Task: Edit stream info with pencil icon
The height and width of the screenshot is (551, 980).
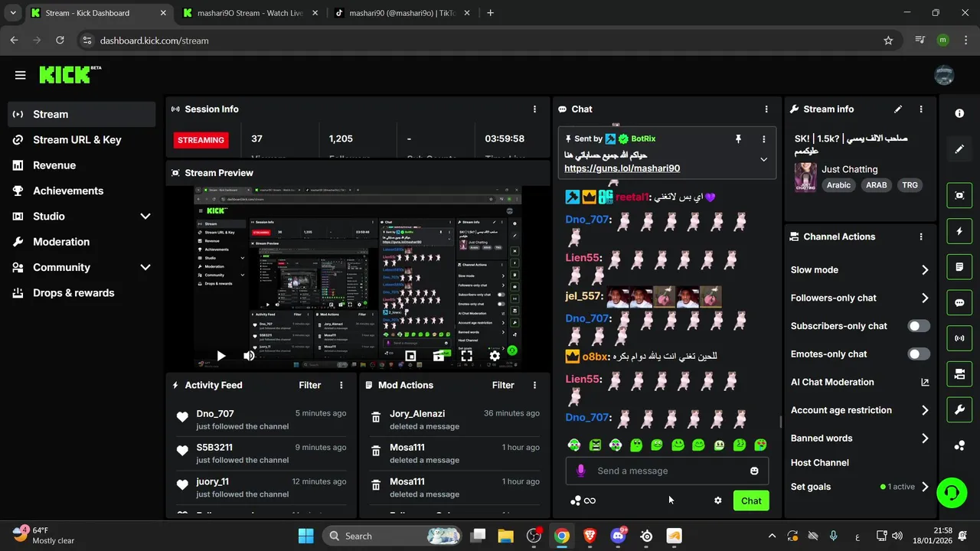Action: pyautogui.click(x=898, y=109)
